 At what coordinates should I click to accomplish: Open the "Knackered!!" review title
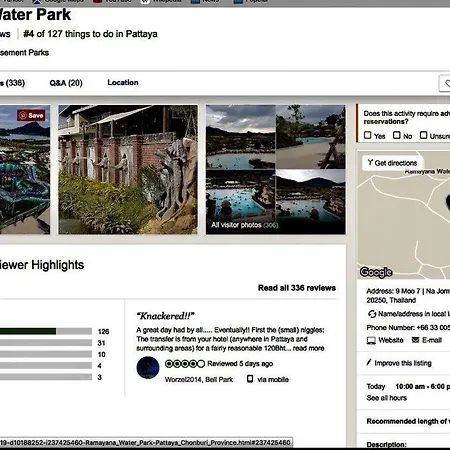[165, 316]
